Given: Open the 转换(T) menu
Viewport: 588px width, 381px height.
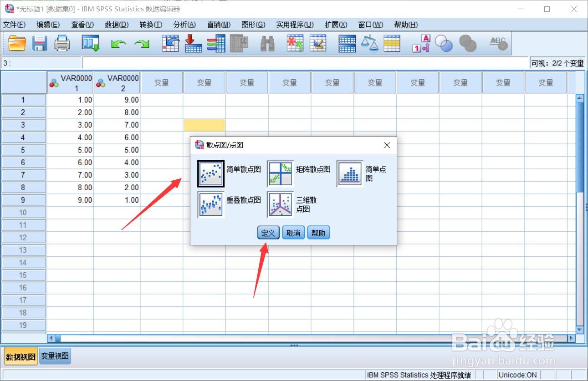Looking at the screenshot, I should coord(151,25).
